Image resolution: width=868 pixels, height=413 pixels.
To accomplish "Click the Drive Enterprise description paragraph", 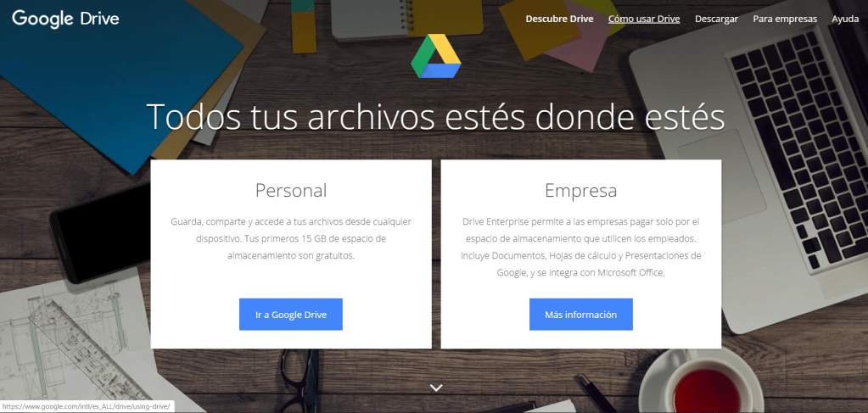I will tap(580, 248).
